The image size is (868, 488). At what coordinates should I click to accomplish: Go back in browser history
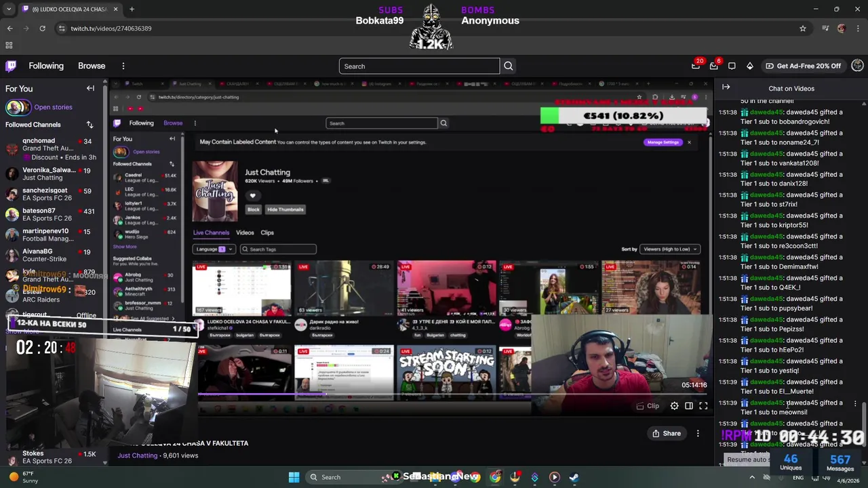(9, 28)
